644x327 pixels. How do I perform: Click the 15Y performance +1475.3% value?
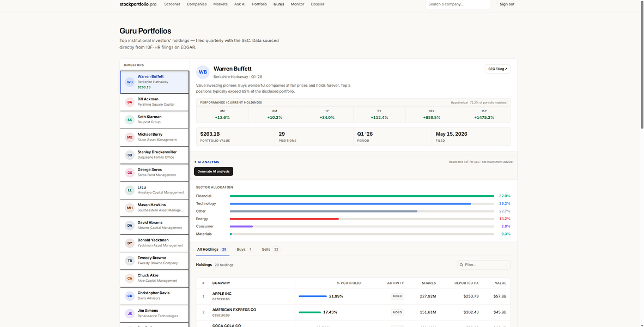[x=484, y=118]
